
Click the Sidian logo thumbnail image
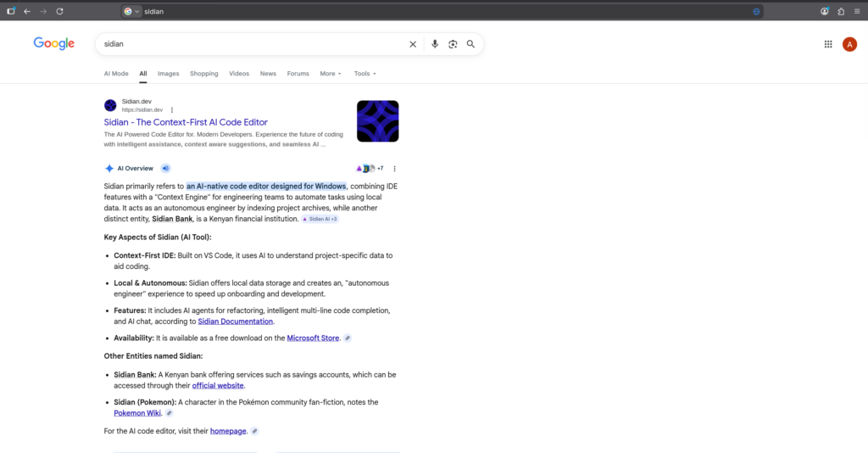pyautogui.click(x=377, y=121)
